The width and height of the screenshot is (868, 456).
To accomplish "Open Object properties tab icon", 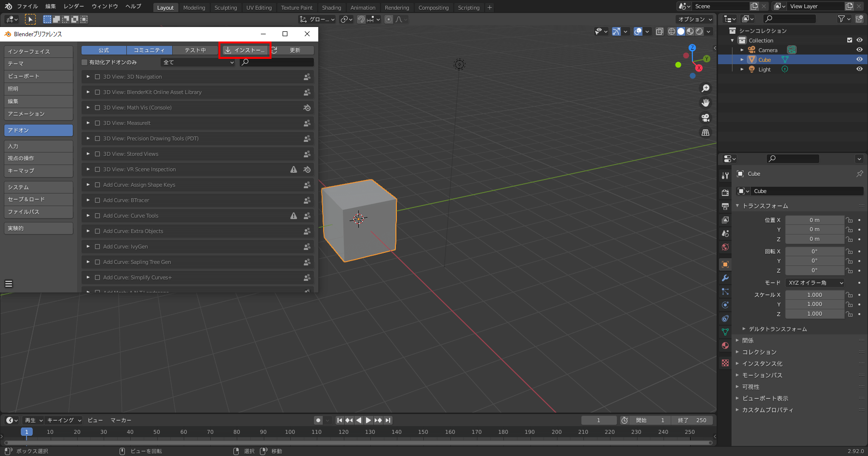I will point(725,264).
